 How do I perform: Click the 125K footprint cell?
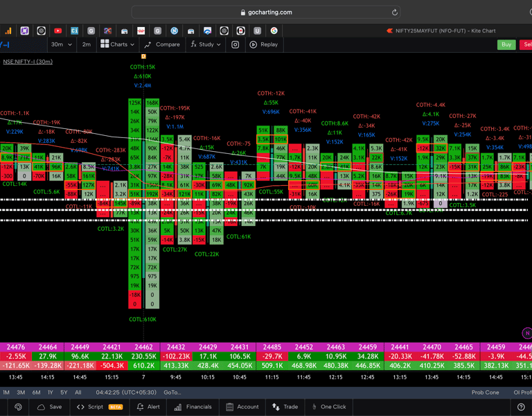point(134,103)
